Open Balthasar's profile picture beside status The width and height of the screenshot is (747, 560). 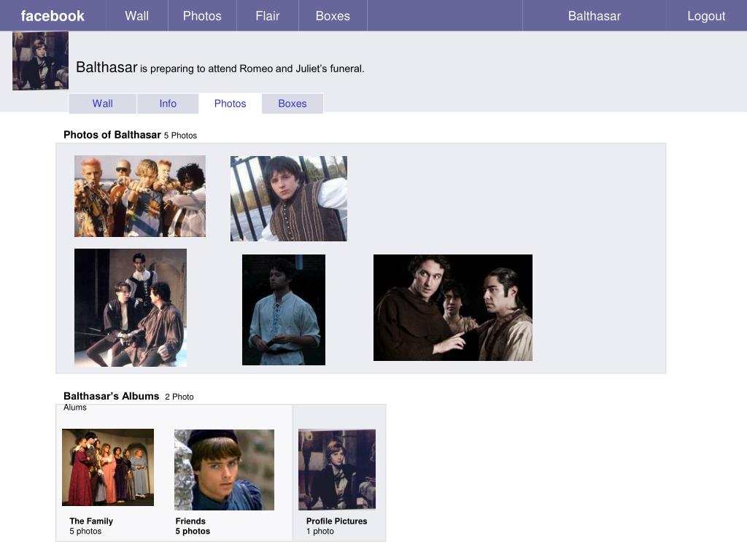click(x=41, y=61)
